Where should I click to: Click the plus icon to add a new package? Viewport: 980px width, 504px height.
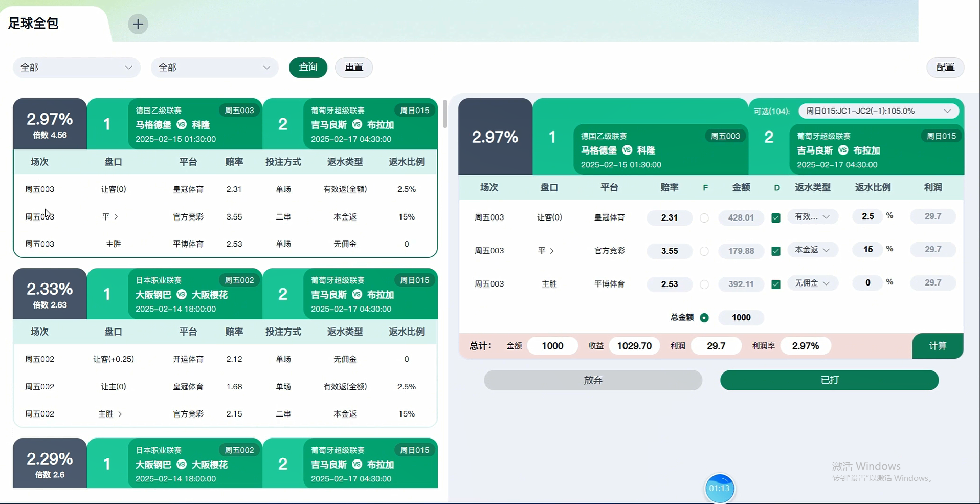tap(137, 24)
